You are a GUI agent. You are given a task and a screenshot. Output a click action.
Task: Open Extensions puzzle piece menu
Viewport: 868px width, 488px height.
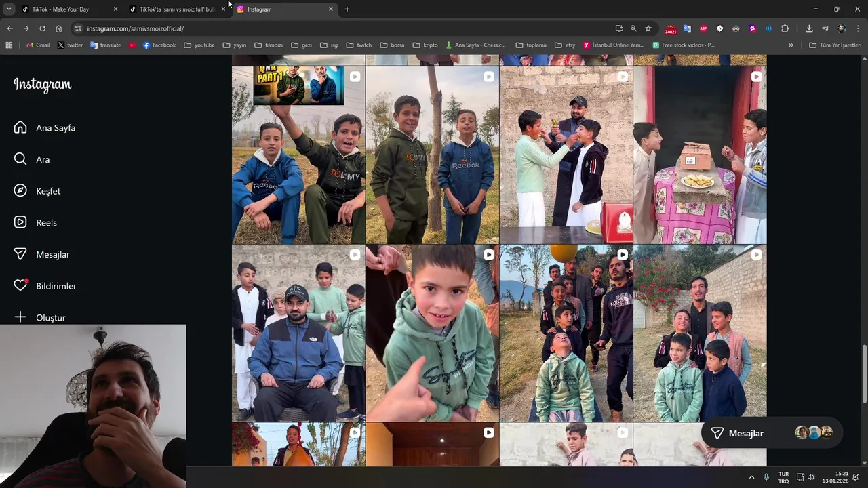[785, 28]
